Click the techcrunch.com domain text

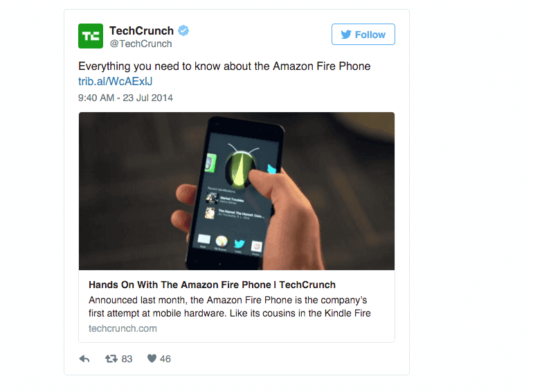click(x=123, y=328)
